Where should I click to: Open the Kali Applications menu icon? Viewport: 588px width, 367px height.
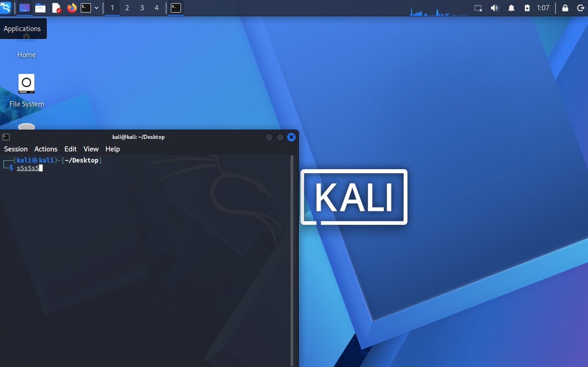tap(6, 8)
